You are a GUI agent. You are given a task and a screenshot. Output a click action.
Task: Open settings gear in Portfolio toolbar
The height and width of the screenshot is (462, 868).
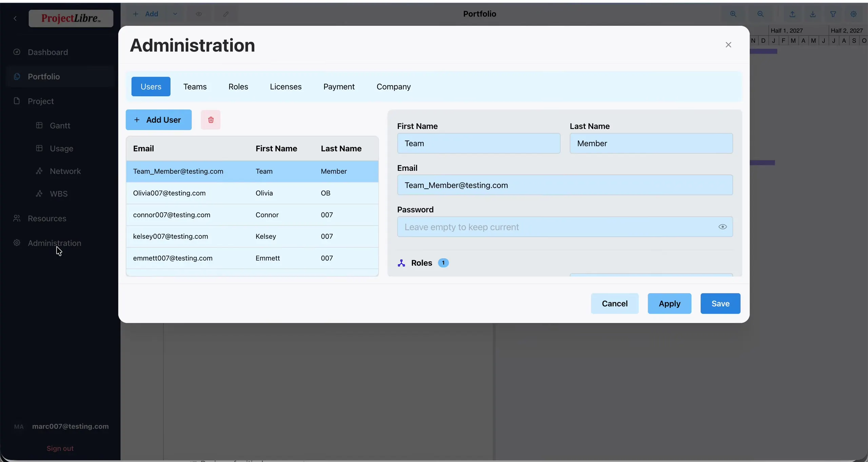[853, 14]
